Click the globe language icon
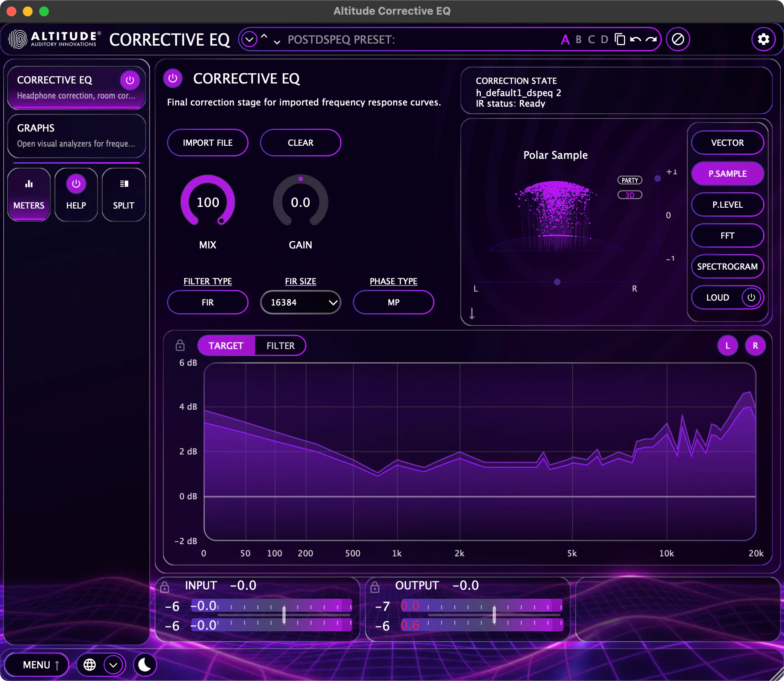The width and height of the screenshot is (784, 681). click(x=90, y=665)
